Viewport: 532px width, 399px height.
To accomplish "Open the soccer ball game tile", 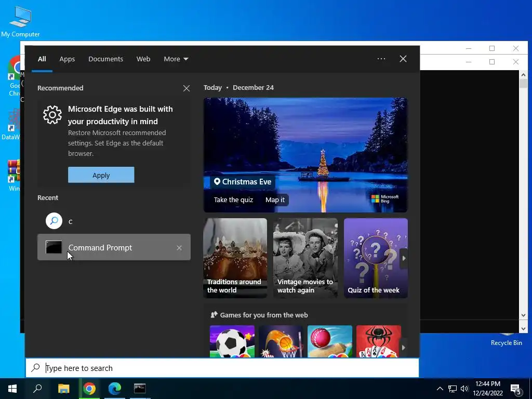I will click(232, 341).
